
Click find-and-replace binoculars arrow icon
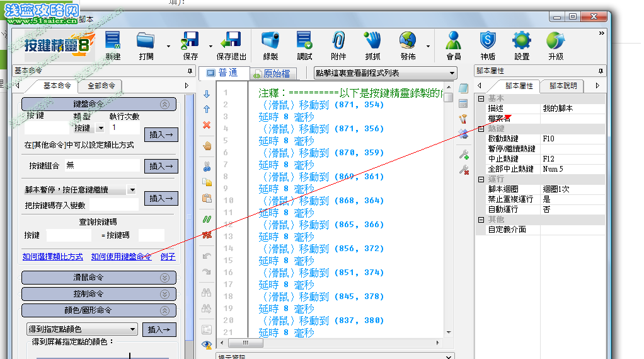(207, 308)
